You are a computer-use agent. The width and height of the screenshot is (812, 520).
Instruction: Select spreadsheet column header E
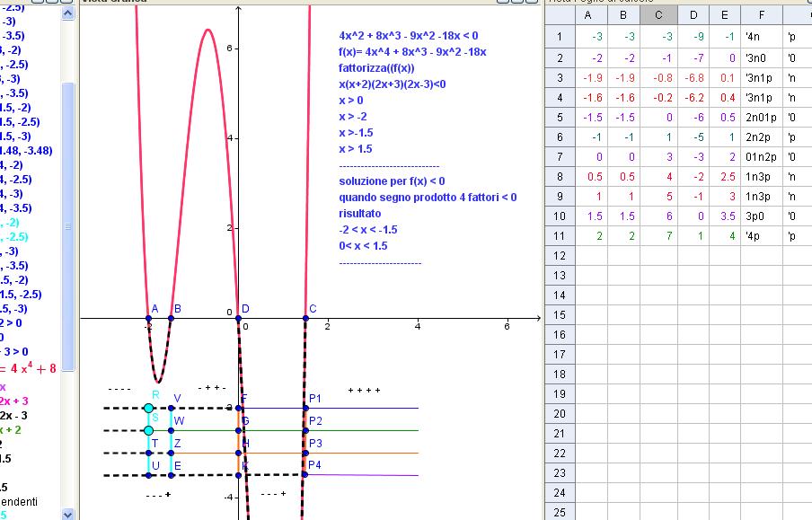(725, 15)
